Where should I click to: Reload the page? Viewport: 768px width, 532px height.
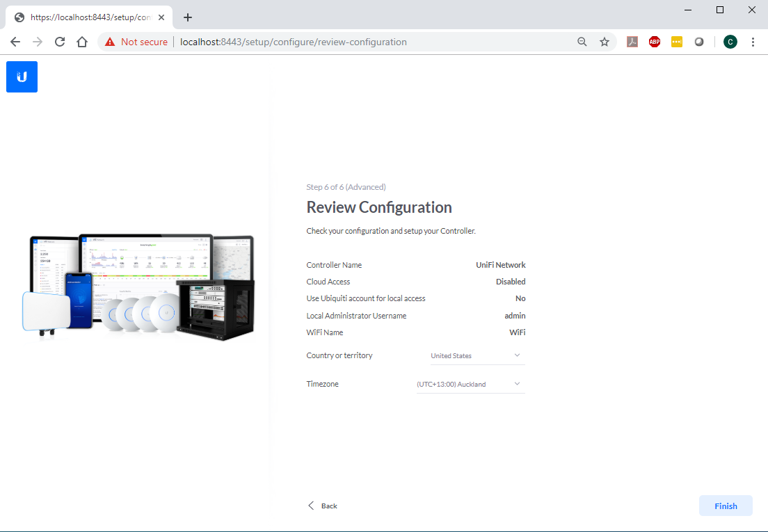tap(60, 42)
